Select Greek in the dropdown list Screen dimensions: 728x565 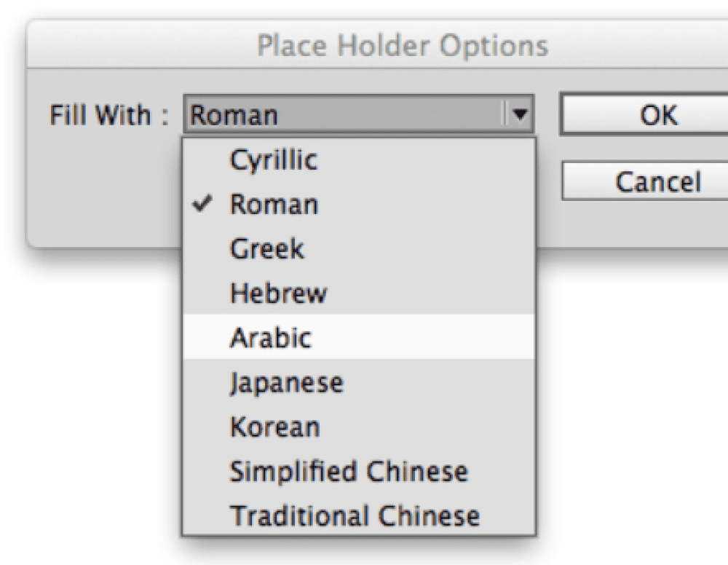[358, 249]
